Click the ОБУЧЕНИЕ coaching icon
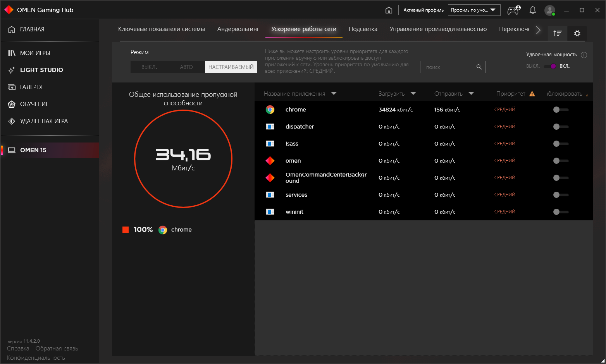 (12, 104)
